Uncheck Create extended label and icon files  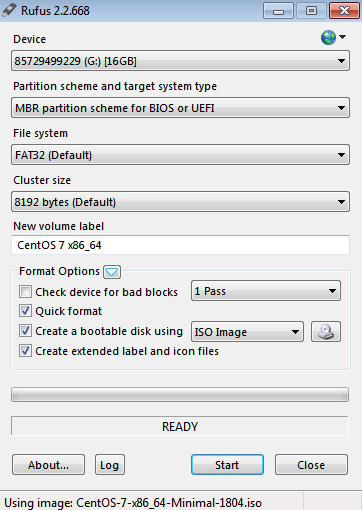point(25,351)
